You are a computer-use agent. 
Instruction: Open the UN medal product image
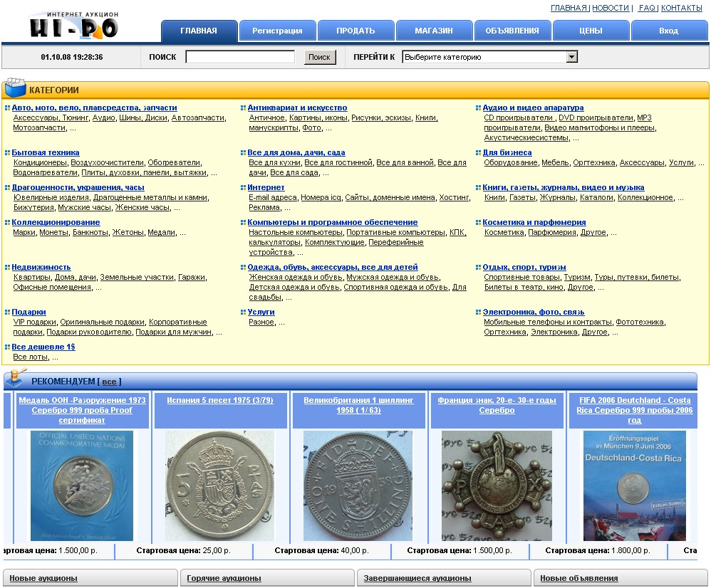click(81, 485)
